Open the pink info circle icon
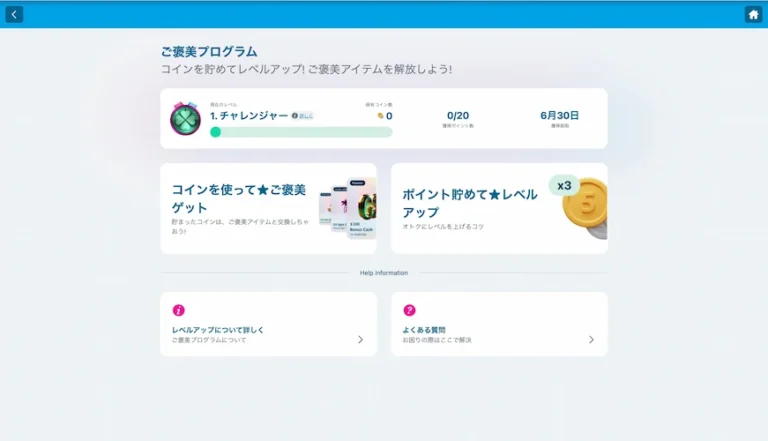This screenshot has width=768, height=441. point(178,310)
